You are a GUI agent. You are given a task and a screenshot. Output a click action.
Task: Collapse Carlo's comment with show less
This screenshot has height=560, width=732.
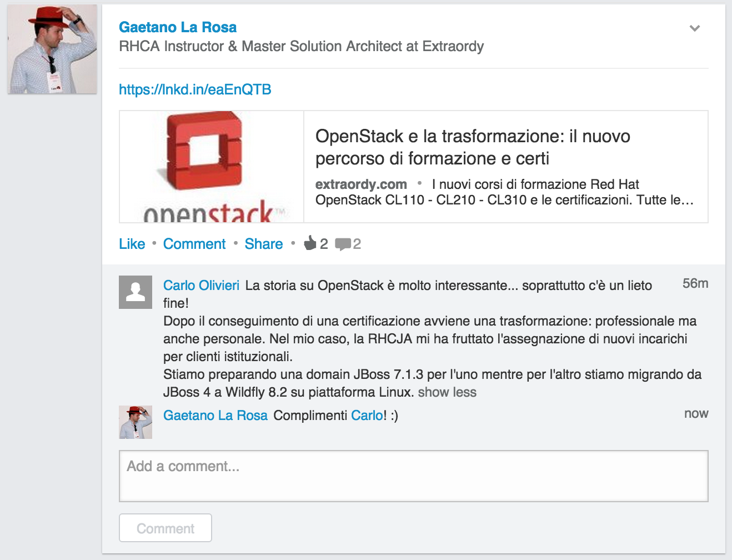447,392
